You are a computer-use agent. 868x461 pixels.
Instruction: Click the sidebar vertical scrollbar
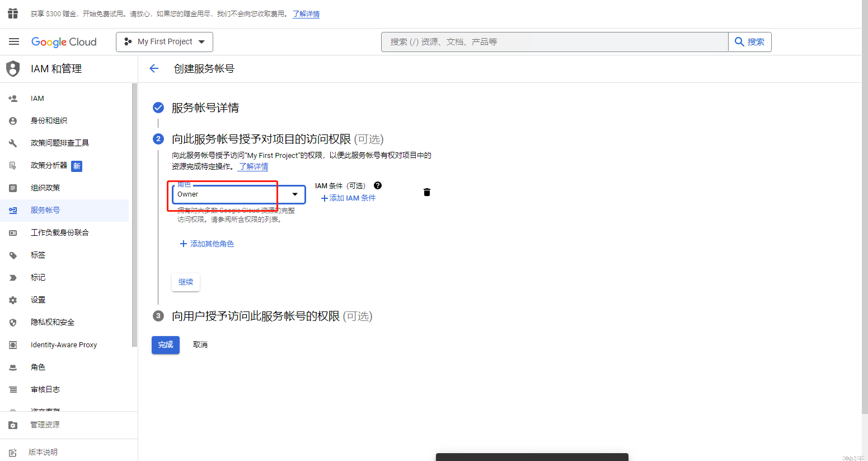pos(134,215)
